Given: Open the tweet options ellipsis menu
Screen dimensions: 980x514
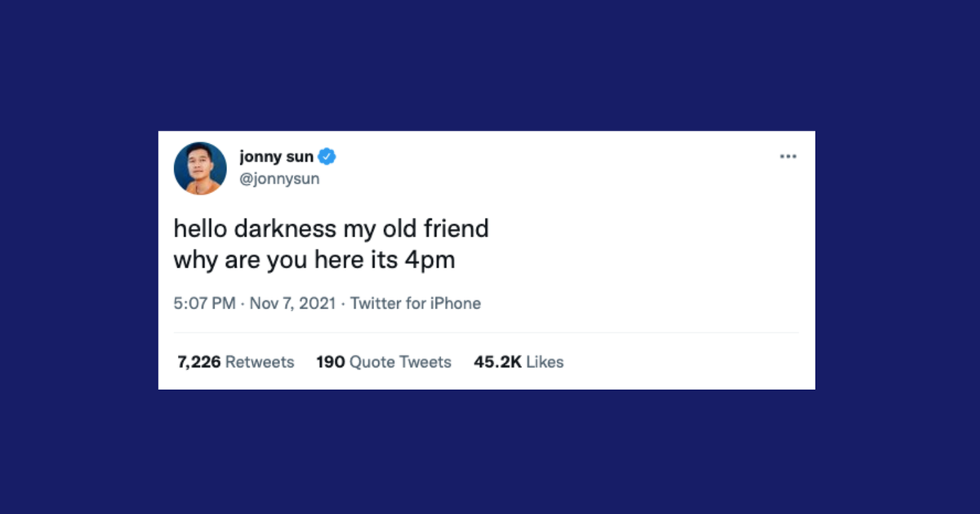Looking at the screenshot, I should [x=788, y=155].
